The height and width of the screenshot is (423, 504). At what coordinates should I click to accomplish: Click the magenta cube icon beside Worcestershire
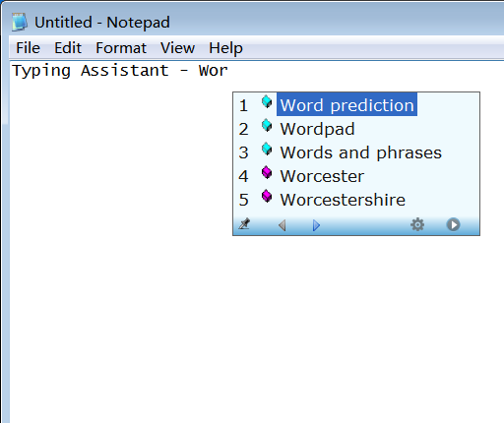click(x=267, y=197)
